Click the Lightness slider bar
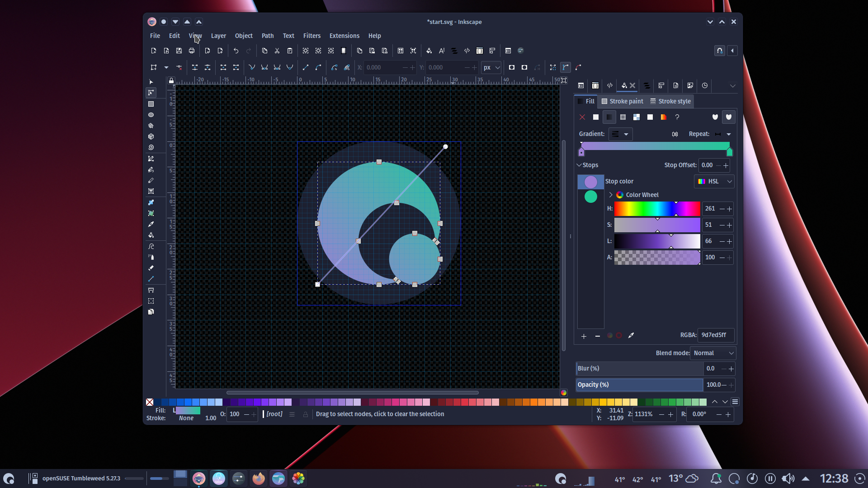 (657, 241)
